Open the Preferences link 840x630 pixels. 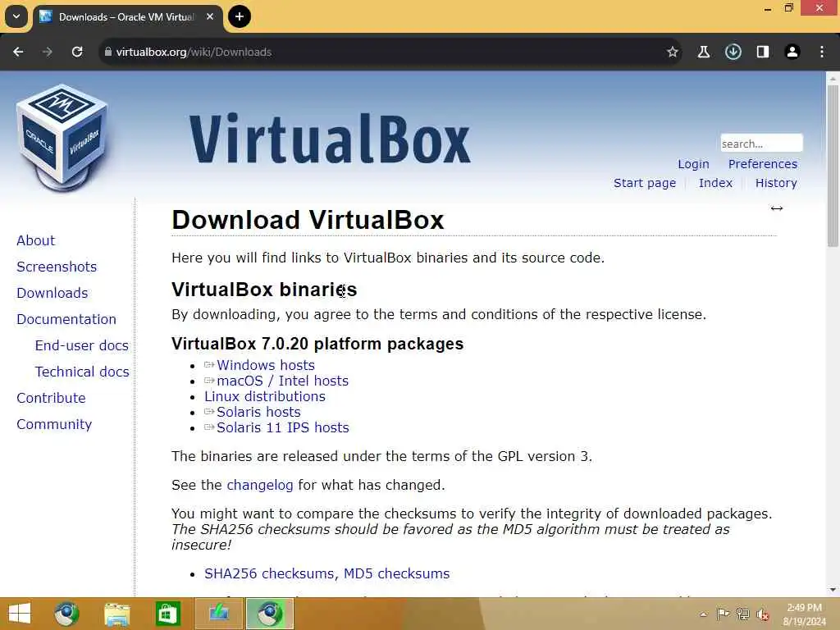pyautogui.click(x=762, y=164)
